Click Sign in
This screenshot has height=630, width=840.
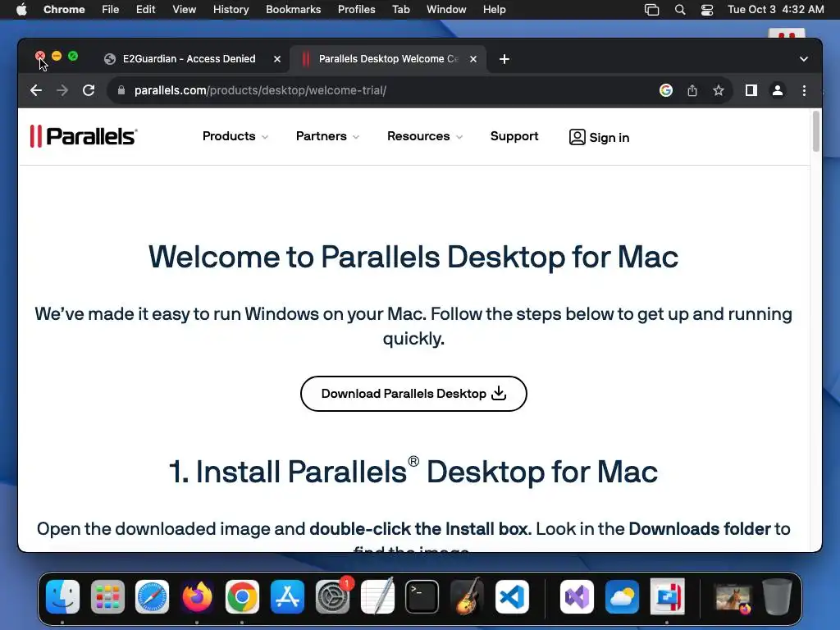pos(599,137)
